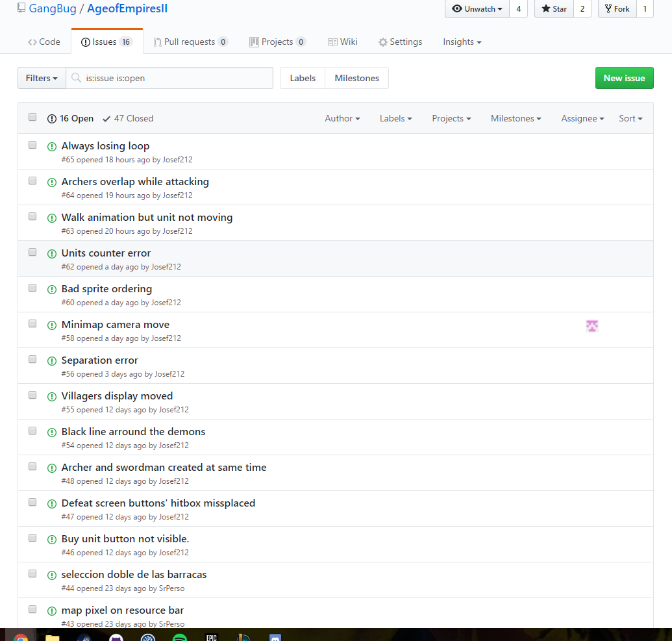This screenshot has height=641, width=672.
Task: Click the repository book icon beside GangBug
Action: coord(21,8)
